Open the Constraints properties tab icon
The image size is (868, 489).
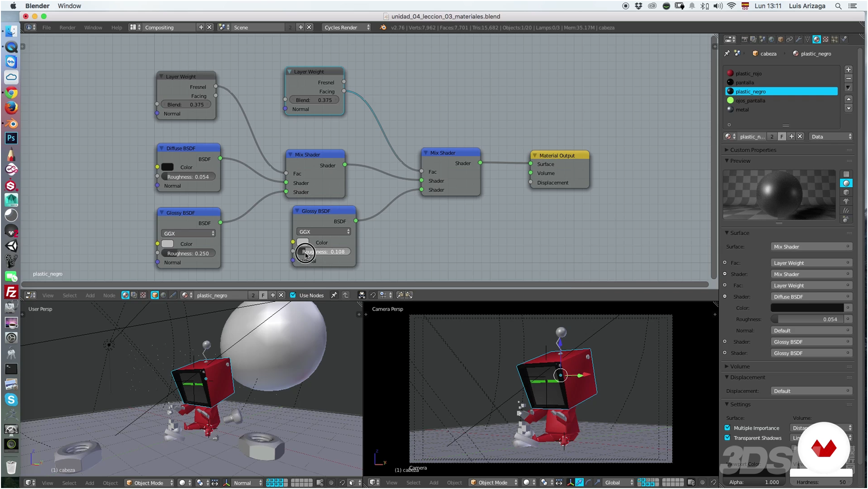coord(789,39)
